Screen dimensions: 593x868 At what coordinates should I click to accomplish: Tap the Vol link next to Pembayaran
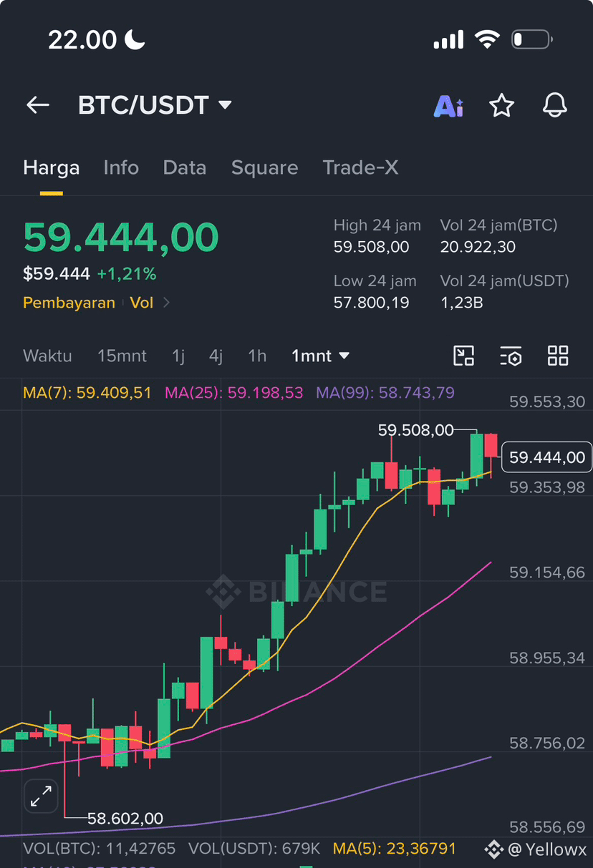(142, 303)
